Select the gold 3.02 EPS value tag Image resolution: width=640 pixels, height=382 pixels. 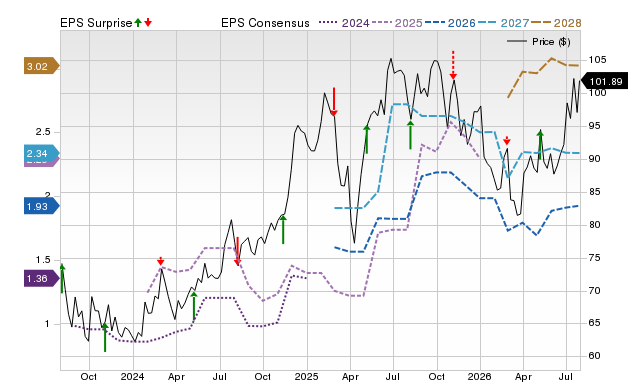click(41, 66)
